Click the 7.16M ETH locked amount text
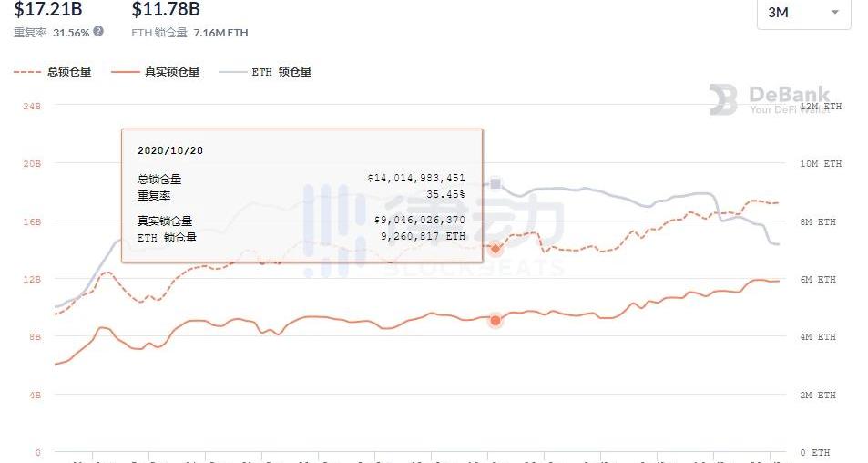Viewport: 868px width, 463px height. [x=220, y=33]
